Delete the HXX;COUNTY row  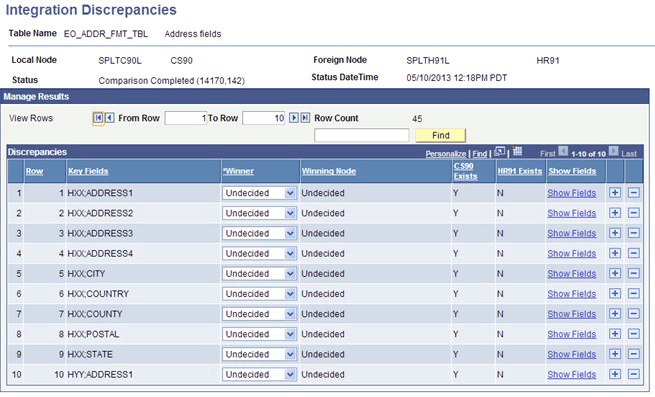(x=634, y=313)
